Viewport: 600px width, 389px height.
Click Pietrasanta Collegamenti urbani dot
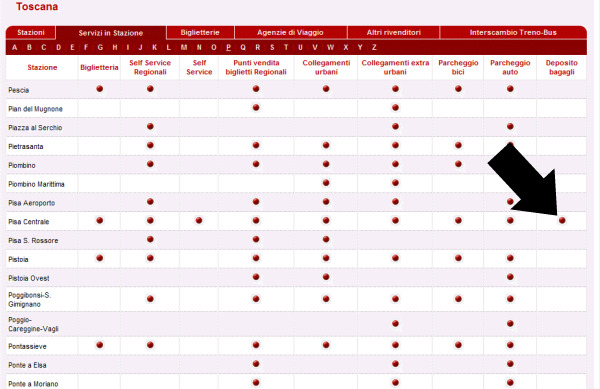pyautogui.click(x=326, y=145)
